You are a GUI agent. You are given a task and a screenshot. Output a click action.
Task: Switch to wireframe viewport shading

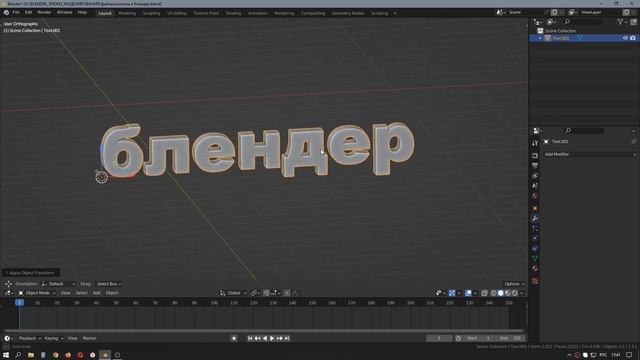tap(494, 293)
